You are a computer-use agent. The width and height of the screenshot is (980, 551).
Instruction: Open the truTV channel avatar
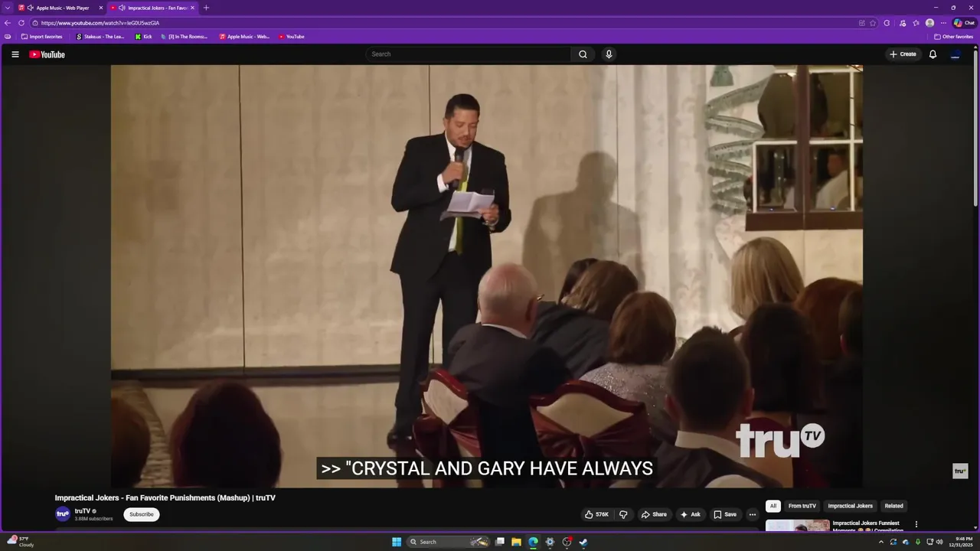pos(63,514)
